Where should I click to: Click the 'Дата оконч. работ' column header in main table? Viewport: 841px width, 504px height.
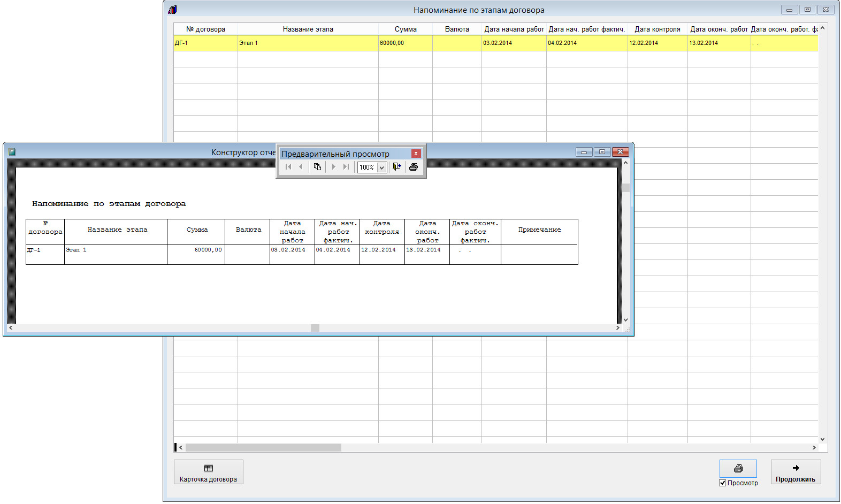719,29
